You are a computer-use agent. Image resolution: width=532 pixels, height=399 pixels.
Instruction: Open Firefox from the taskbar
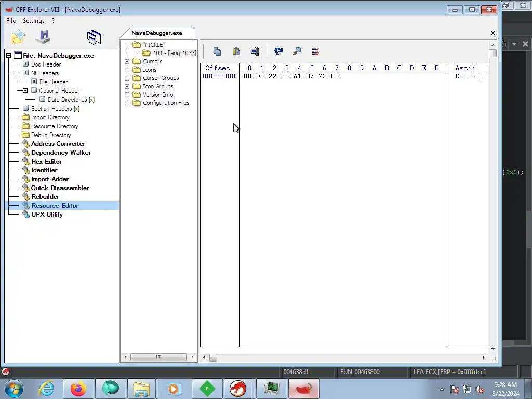click(78, 389)
